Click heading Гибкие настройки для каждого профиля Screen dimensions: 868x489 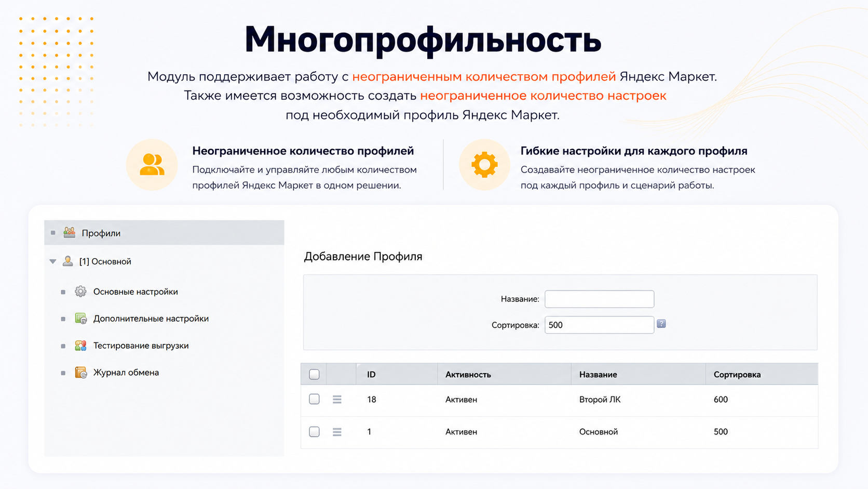tap(634, 151)
